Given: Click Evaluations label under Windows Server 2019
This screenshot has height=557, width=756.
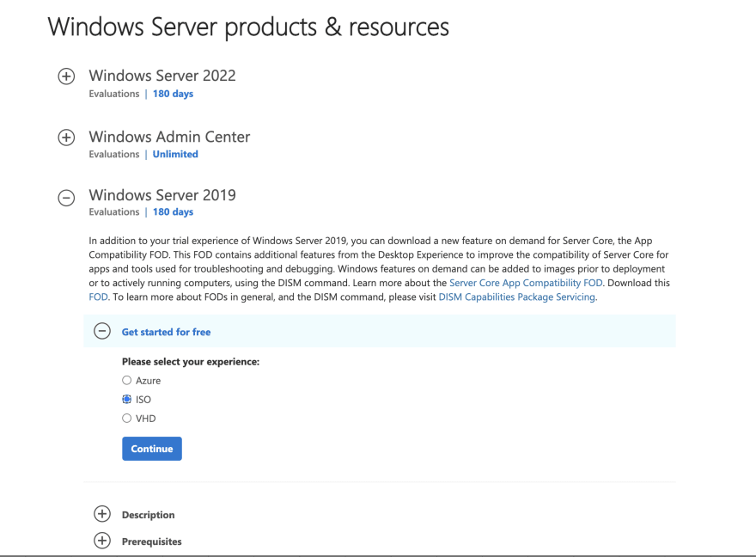Looking at the screenshot, I should [x=113, y=211].
